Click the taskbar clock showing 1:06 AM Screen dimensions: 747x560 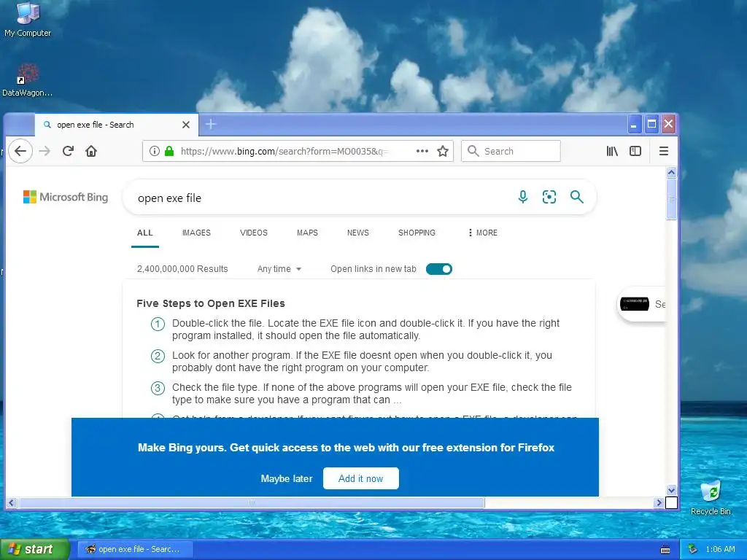click(x=720, y=549)
